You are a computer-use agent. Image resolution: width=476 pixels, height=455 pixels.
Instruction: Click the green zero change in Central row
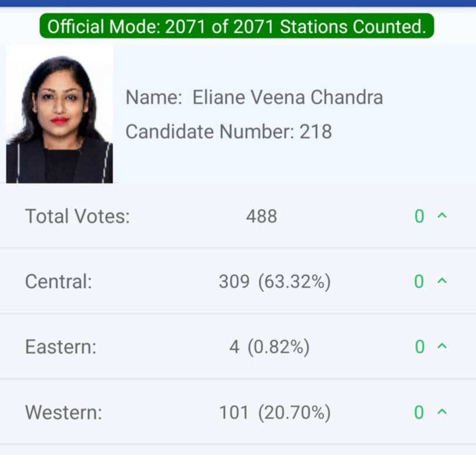coord(419,281)
